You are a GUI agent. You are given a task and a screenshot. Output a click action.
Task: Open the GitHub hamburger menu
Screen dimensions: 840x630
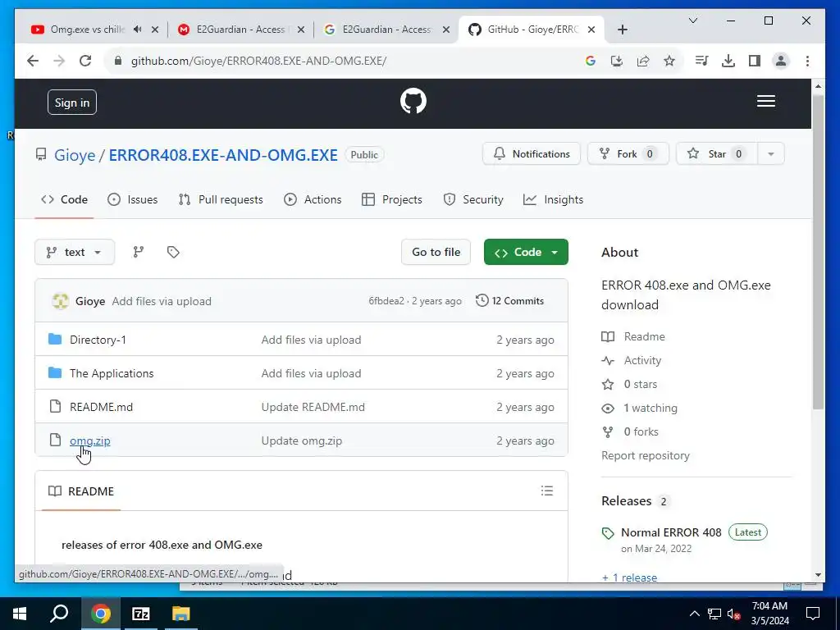tap(766, 101)
